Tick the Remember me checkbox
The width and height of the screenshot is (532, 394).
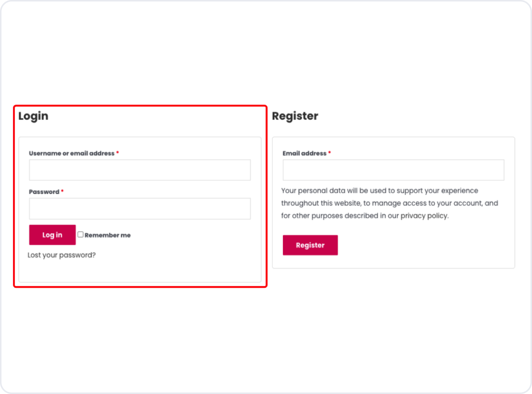pyautogui.click(x=80, y=234)
